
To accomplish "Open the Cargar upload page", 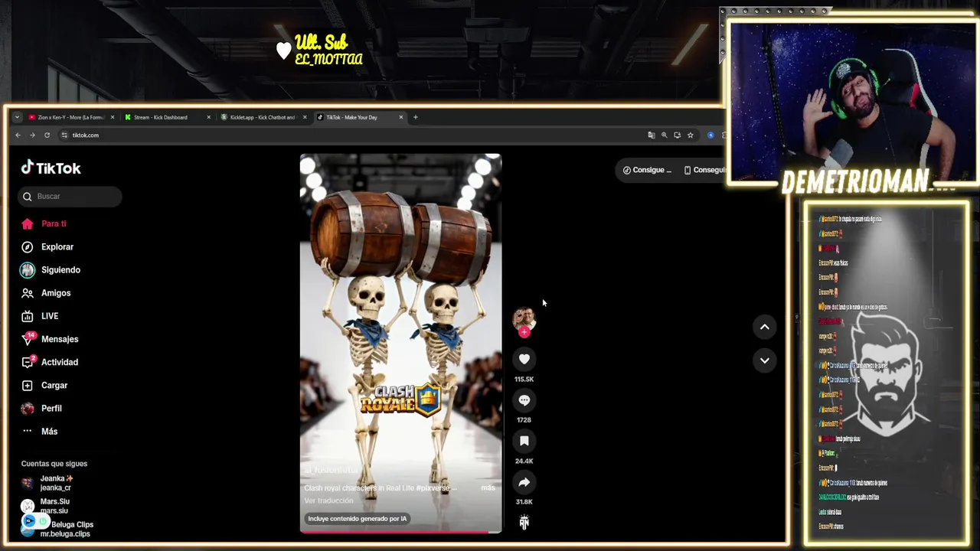I will pyautogui.click(x=44, y=385).
